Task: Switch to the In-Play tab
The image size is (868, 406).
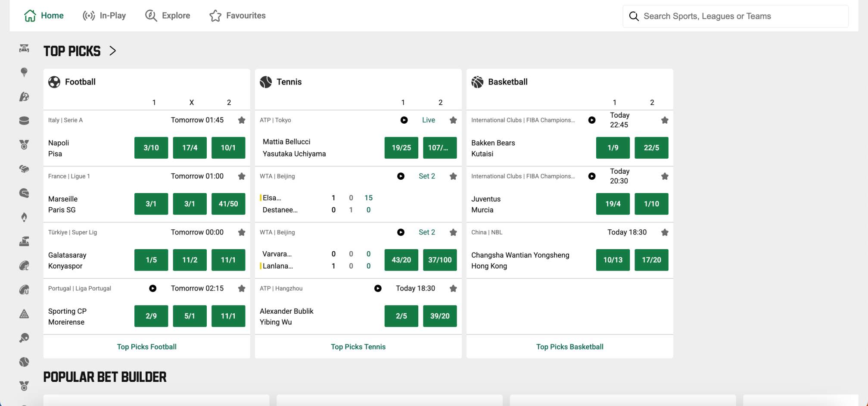Action: (104, 16)
